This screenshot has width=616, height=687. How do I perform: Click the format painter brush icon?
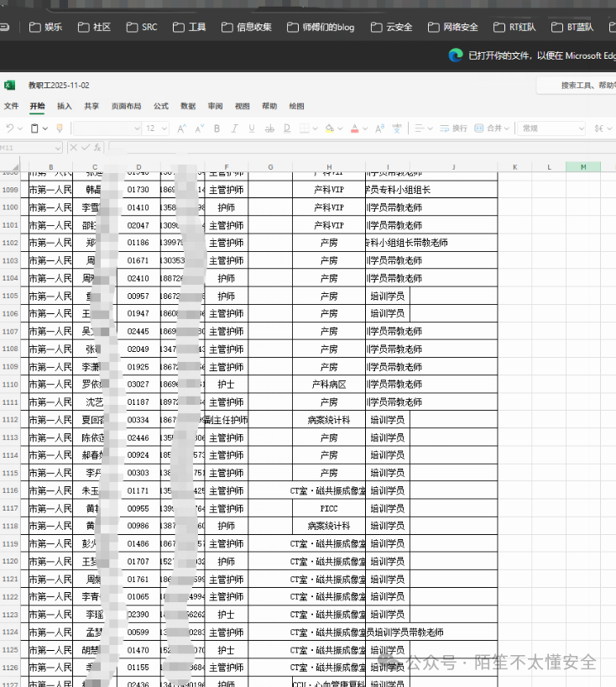pyautogui.click(x=59, y=128)
